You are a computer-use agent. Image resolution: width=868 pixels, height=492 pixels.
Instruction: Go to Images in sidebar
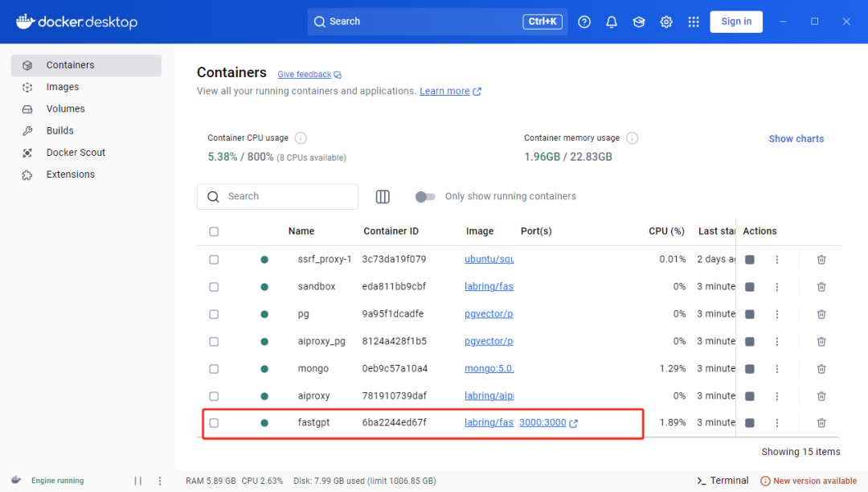pyautogui.click(x=63, y=87)
